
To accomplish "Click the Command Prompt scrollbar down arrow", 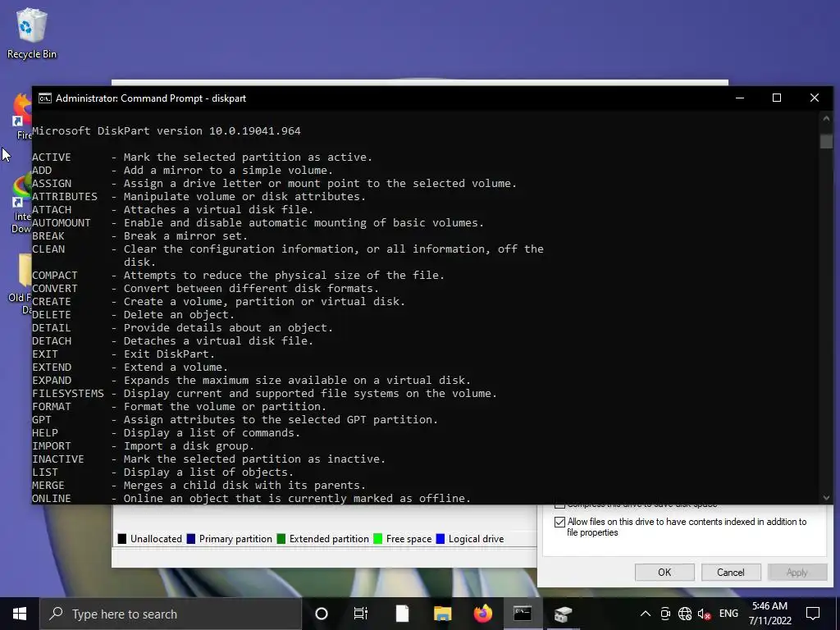I will tap(826, 498).
